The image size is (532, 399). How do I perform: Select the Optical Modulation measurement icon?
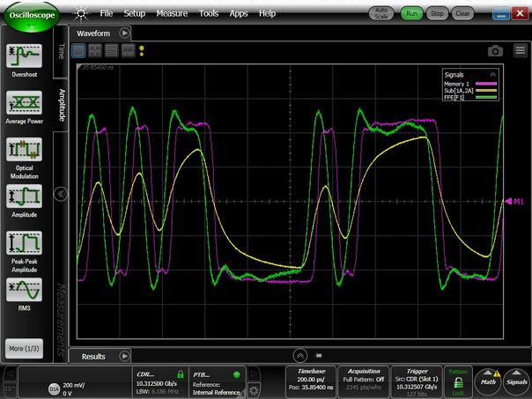click(24, 149)
